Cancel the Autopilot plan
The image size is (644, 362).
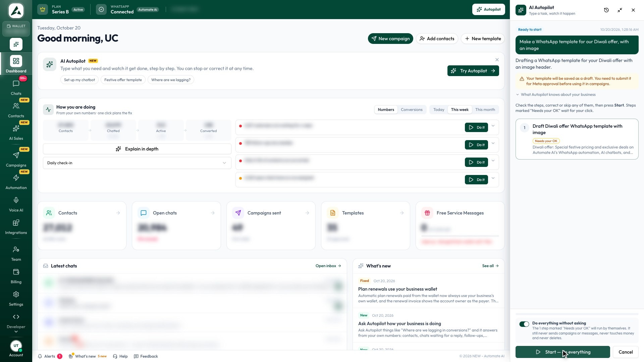click(x=626, y=352)
